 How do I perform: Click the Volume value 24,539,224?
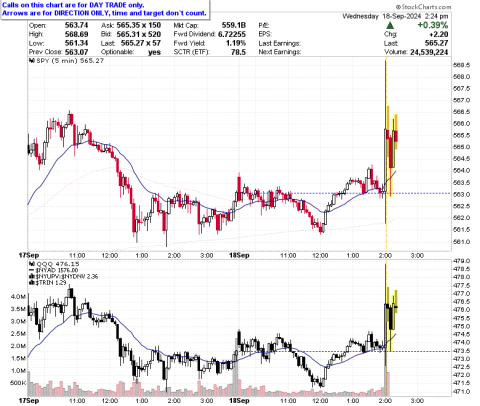coord(429,52)
